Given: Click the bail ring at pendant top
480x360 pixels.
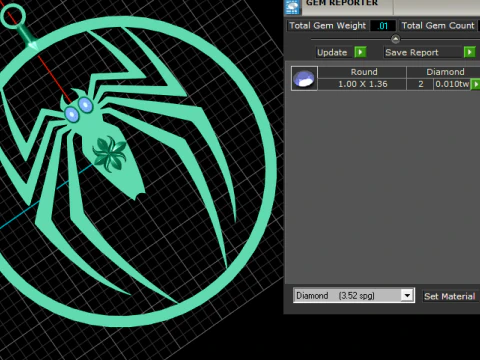Looking at the screenshot, I should point(13,16).
